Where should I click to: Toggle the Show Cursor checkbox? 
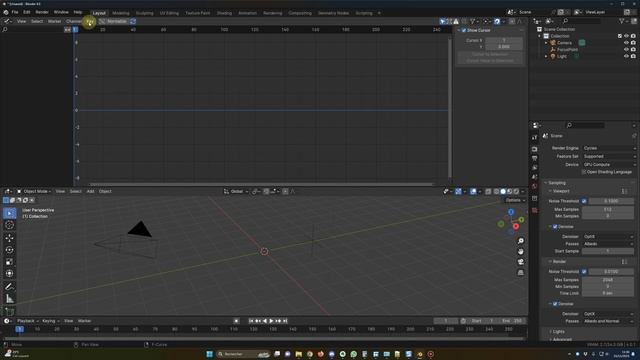[464, 31]
